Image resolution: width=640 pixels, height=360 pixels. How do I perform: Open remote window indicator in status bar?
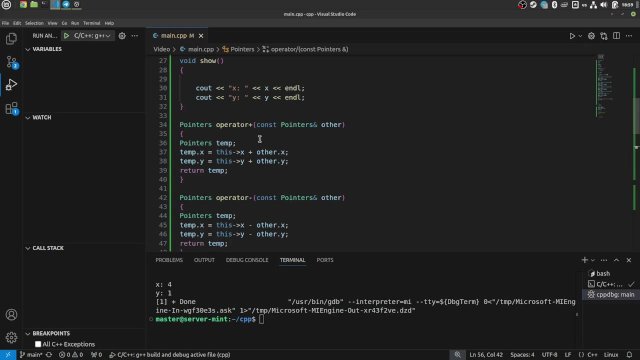pos(8,355)
